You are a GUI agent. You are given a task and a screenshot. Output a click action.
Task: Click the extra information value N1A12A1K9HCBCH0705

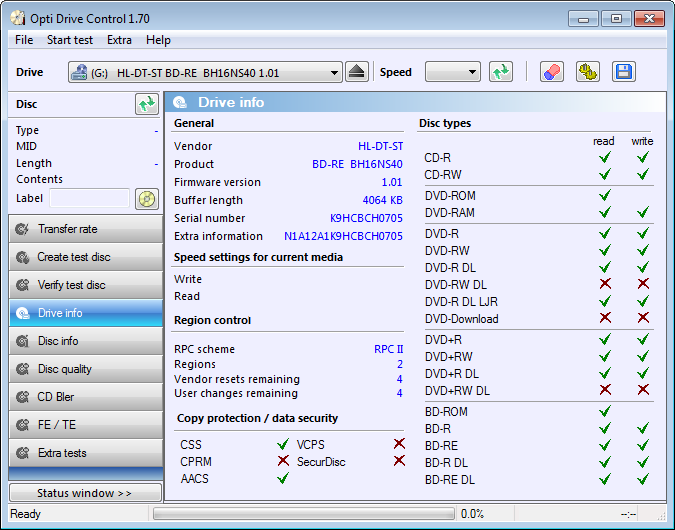click(343, 236)
